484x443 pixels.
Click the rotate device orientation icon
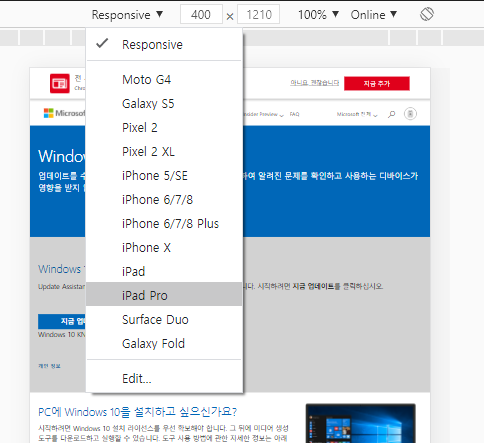tap(427, 15)
